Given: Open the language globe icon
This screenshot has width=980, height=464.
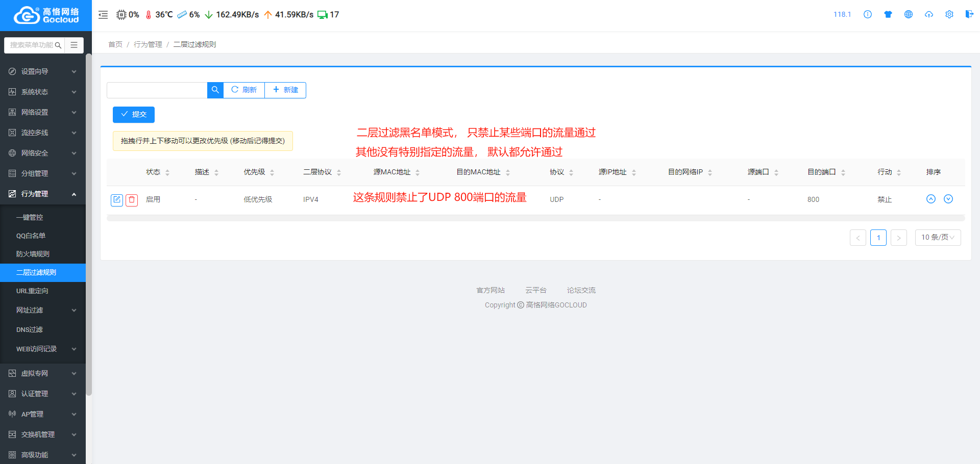Looking at the screenshot, I should point(909,14).
